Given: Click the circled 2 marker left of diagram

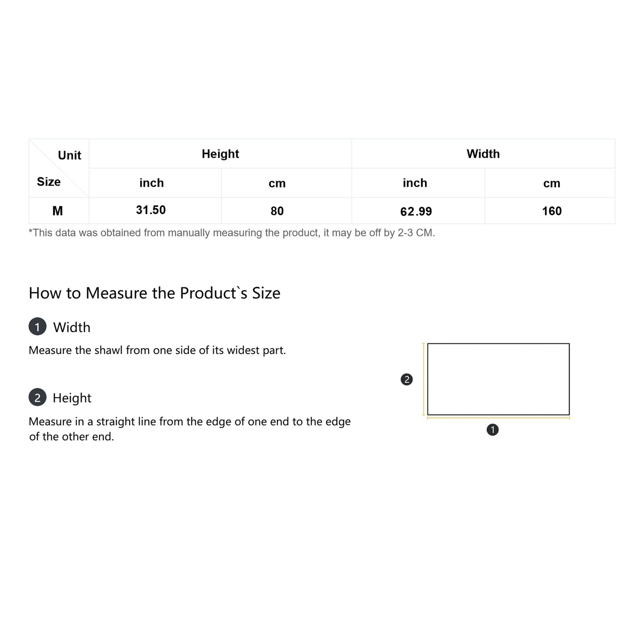Looking at the screenshot, I should (x=406, y=379).
